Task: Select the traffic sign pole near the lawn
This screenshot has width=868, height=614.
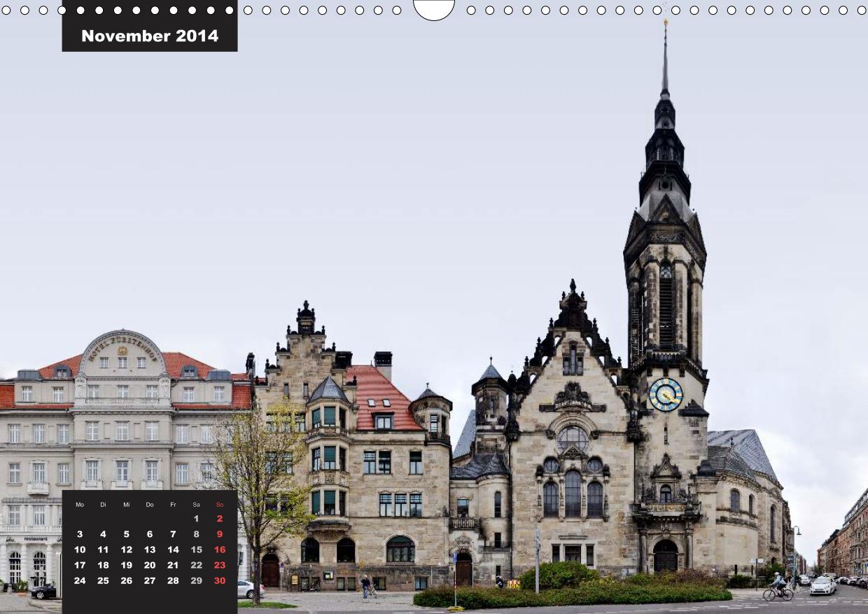Action: [455, 560]
